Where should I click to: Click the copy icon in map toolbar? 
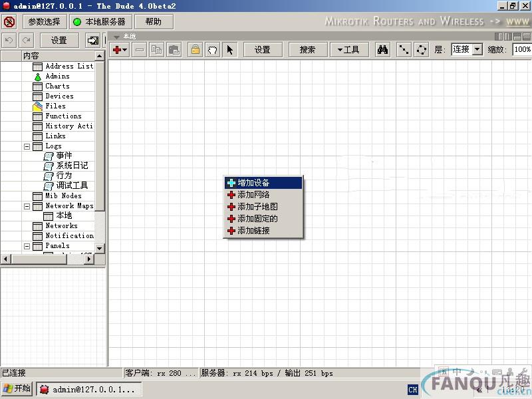[156, 50]
